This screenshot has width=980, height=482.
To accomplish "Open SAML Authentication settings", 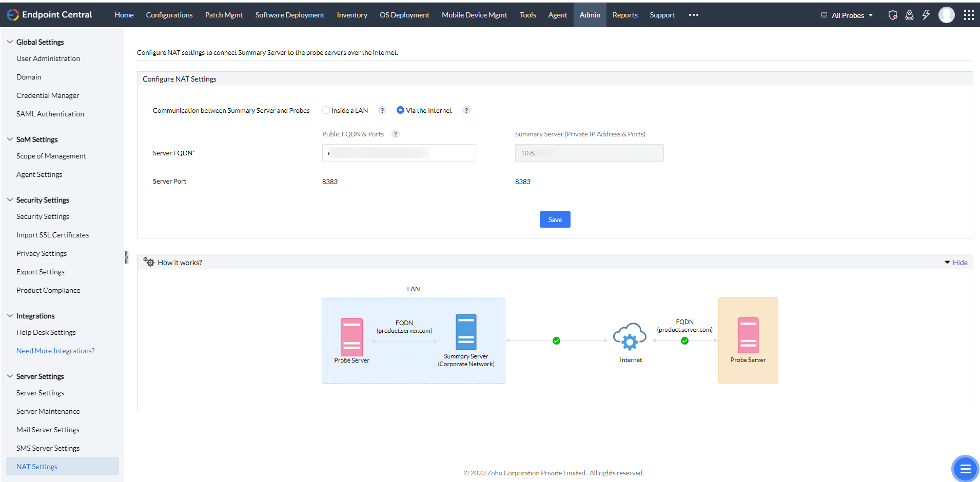I will point(50,114).
